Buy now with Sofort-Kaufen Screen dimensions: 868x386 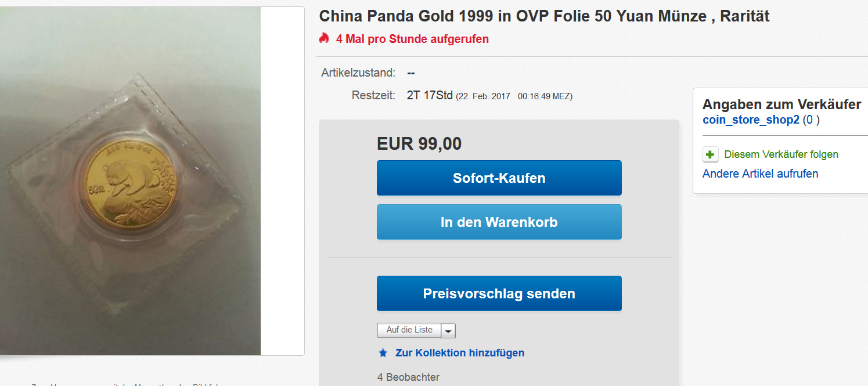(x=499, y=178)
